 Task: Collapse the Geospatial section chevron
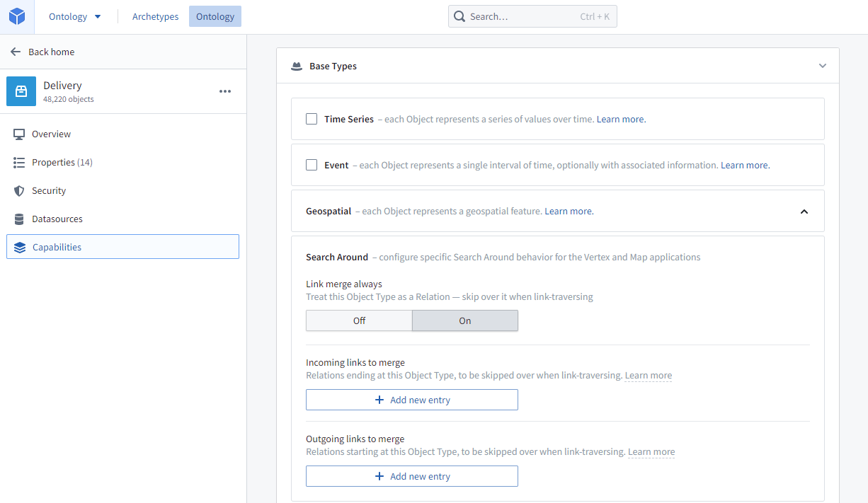[x=804, y=211]
